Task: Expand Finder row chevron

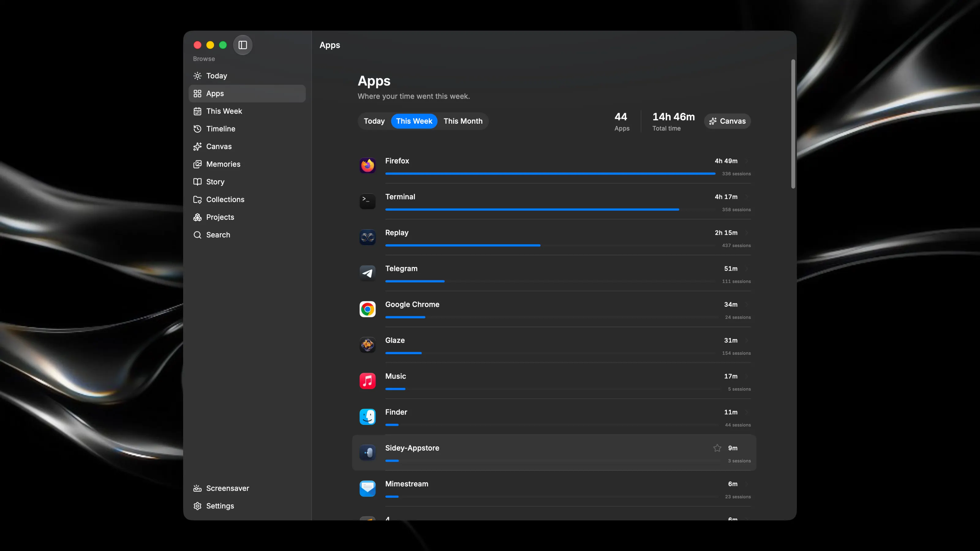Action: point(746,412)
